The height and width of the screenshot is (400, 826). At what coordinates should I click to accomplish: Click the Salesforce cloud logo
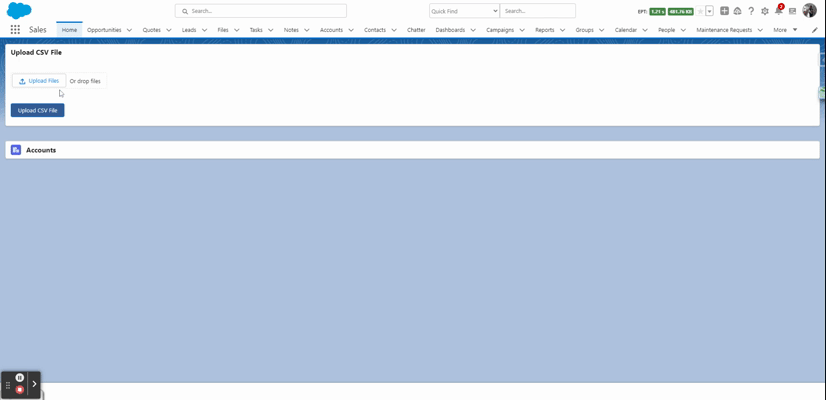[19, 11]
